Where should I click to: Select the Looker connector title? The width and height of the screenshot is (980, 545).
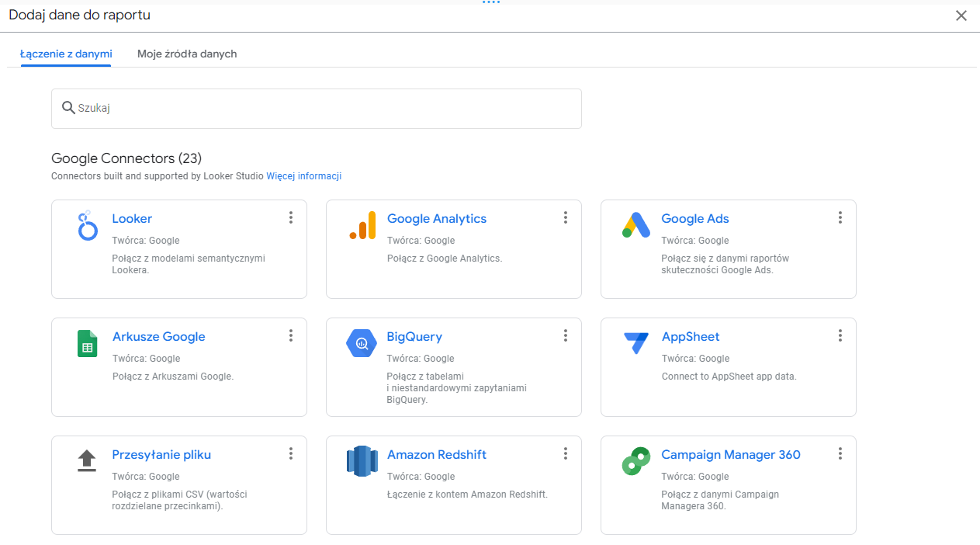click(x=132, y=219)
